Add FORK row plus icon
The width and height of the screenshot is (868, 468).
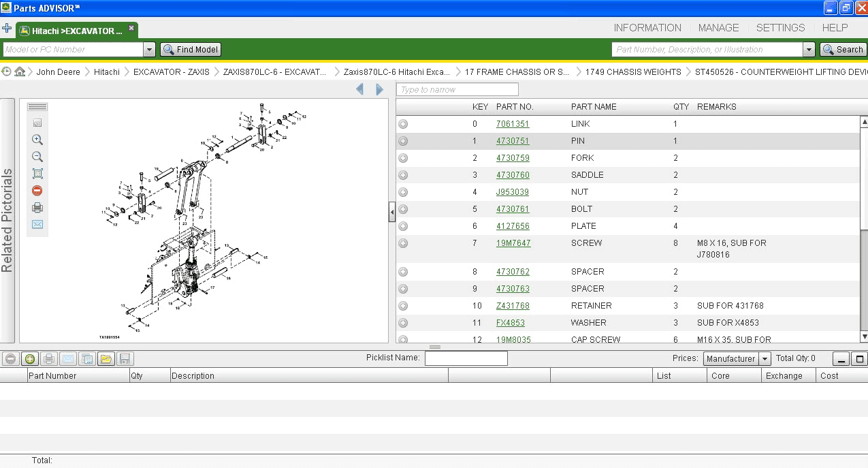coord(403,158)
